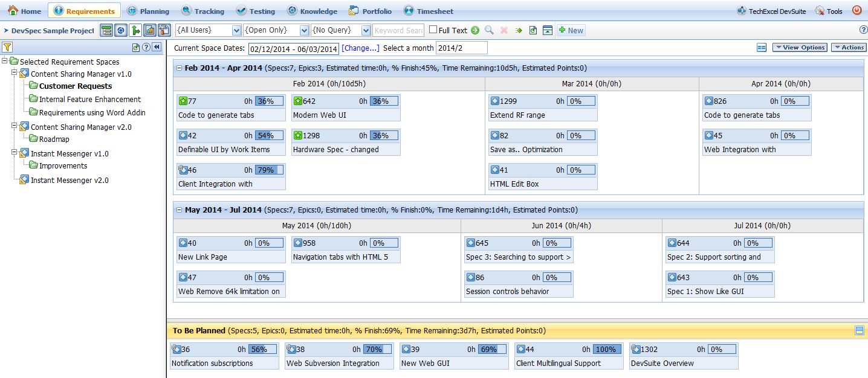The width and height of the screenshot is (868, 378).
Task: Enable the Full Text checkbox
Action: pyautogui.click(x=433, y=30)
